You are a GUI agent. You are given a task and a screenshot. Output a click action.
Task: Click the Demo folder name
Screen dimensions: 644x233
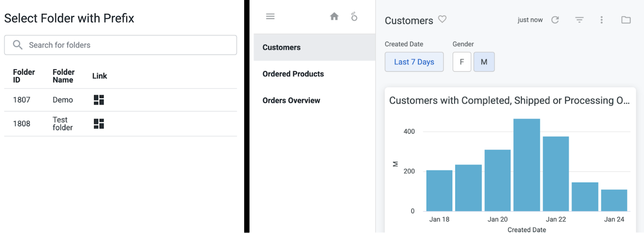[63, 100]
